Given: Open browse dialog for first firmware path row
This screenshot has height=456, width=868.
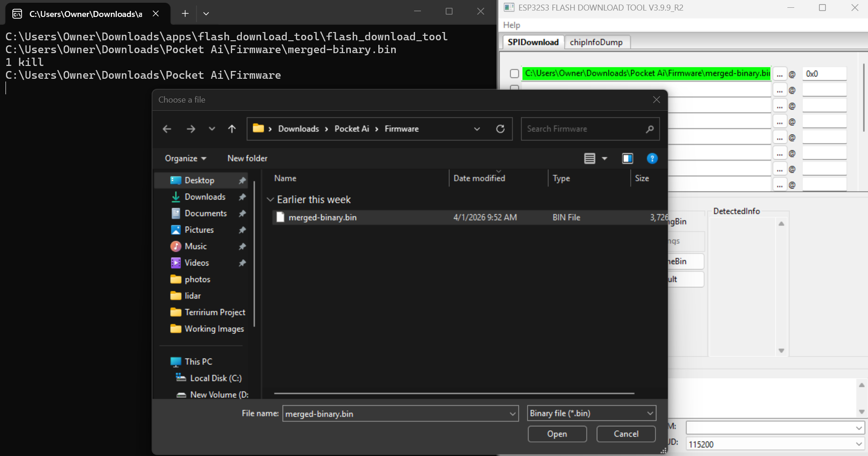Looking at the screenshot, I should [x=780, y=74].
